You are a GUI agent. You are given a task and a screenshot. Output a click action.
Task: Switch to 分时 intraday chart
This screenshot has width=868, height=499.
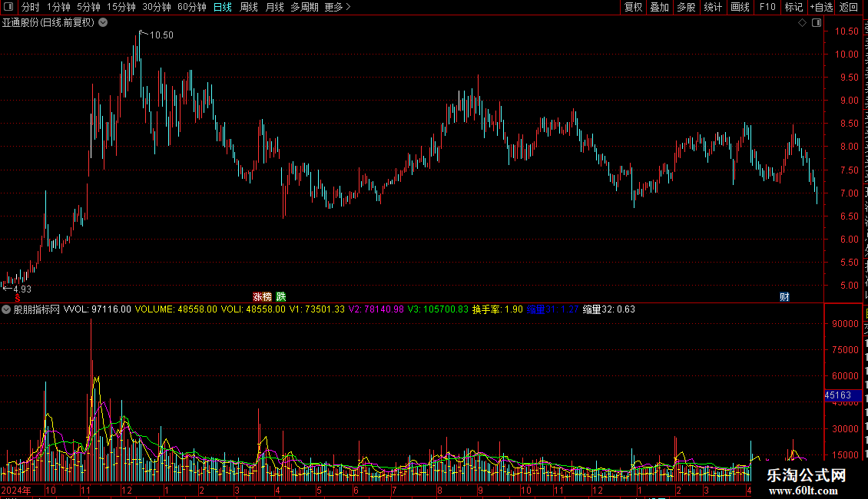(31, 7)
